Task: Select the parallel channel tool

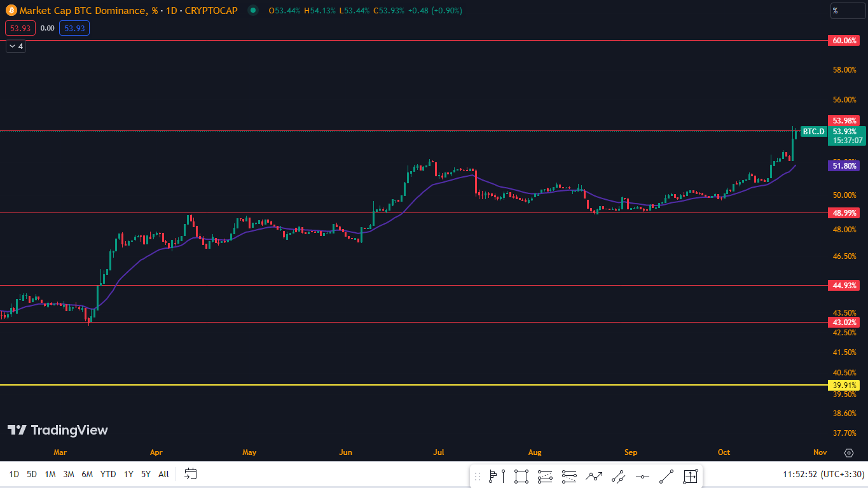Action: 618,476
